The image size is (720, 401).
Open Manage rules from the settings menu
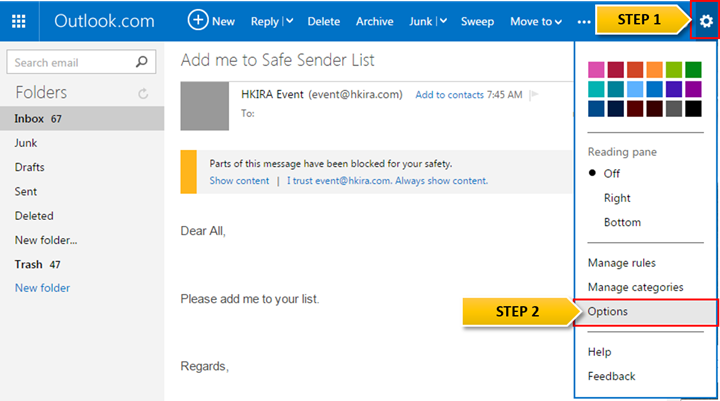pos(621,263)
